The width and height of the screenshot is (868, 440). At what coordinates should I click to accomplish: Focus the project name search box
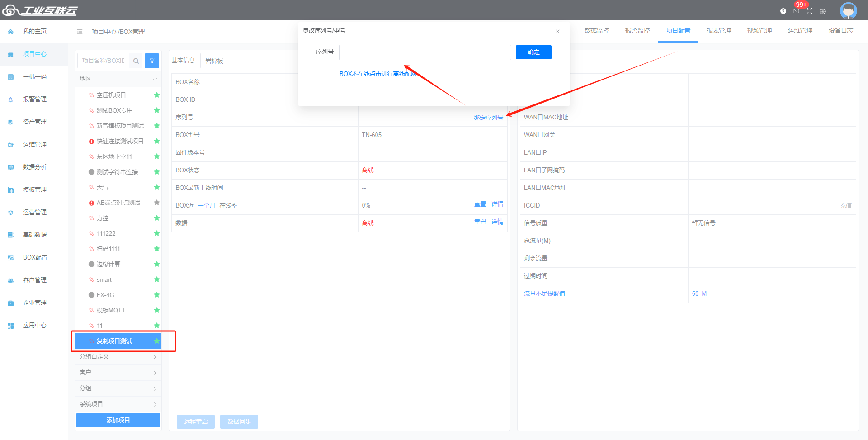(x=104, y=61)
